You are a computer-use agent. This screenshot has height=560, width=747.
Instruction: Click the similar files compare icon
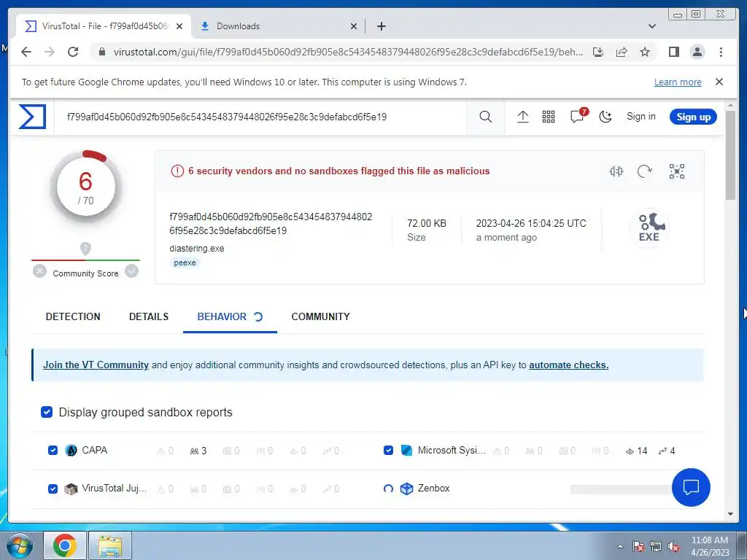pyautogui.click(x=616, y=171)
